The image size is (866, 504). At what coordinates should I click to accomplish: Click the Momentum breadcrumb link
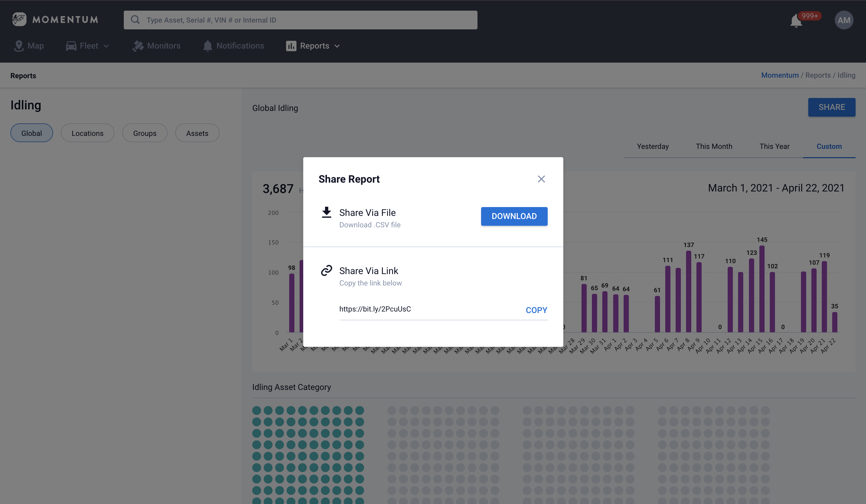click(779, 75)
